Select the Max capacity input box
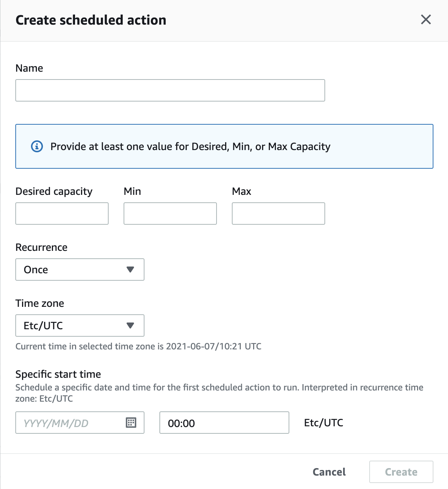Image resolution: width=448 pixels, height=489 pixels. [278, 214]
